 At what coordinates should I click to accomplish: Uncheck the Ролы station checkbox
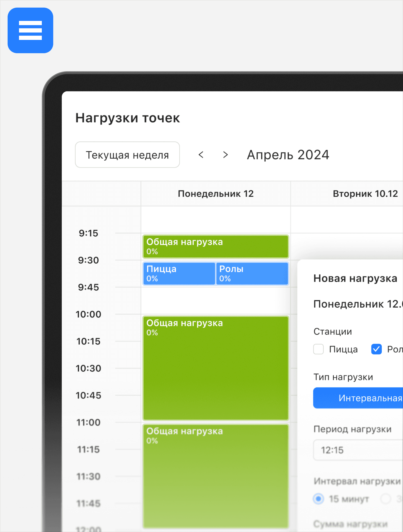tap(376, 349)
